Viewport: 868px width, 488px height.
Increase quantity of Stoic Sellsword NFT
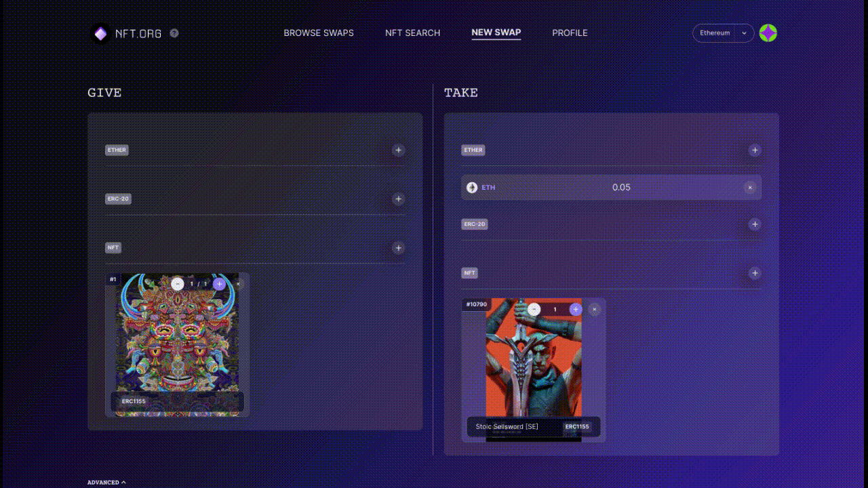click(576, 310)
